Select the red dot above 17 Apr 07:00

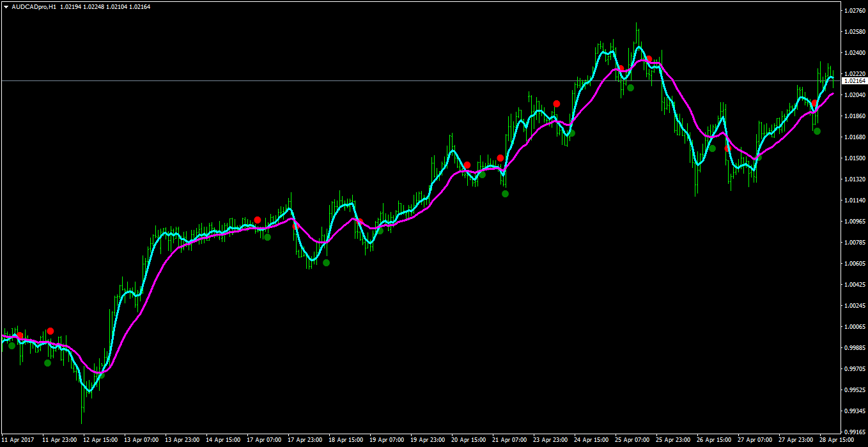[258, 220]
